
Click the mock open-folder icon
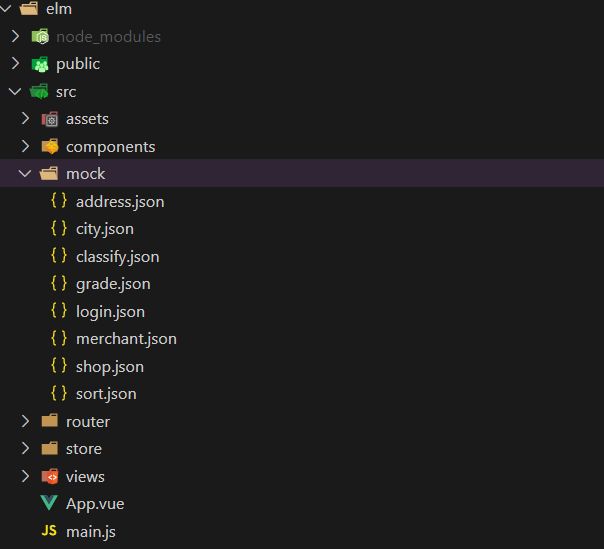[x=49, y=174]
